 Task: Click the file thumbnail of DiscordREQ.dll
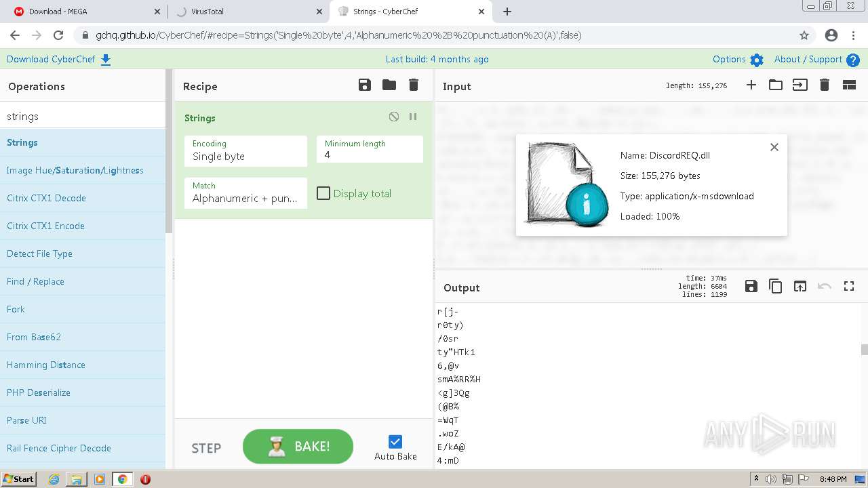pos(566,184)
